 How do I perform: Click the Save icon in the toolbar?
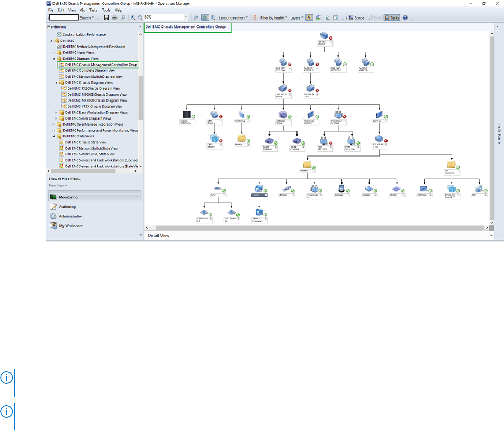106,17
